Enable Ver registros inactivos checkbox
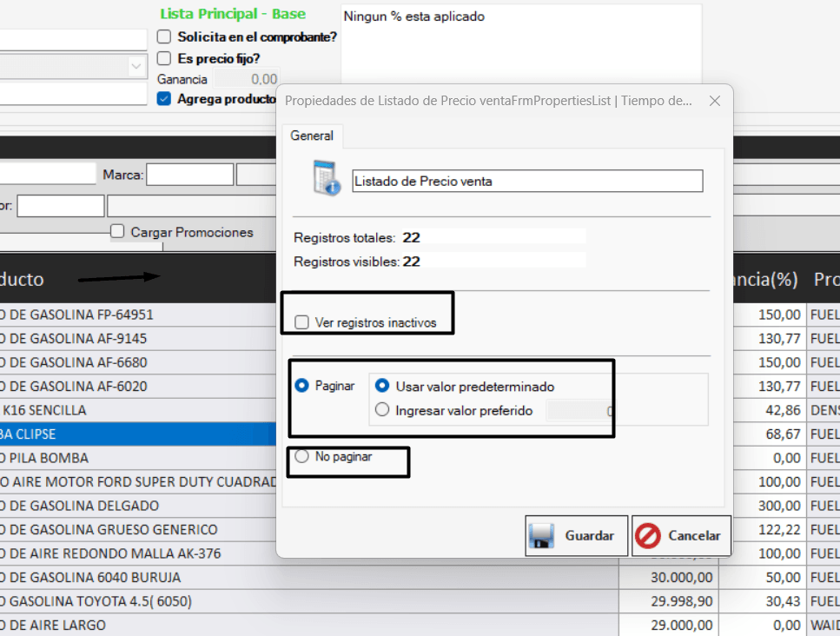The height and width of the screenshot is (636, 840). (x=301, y=322)
